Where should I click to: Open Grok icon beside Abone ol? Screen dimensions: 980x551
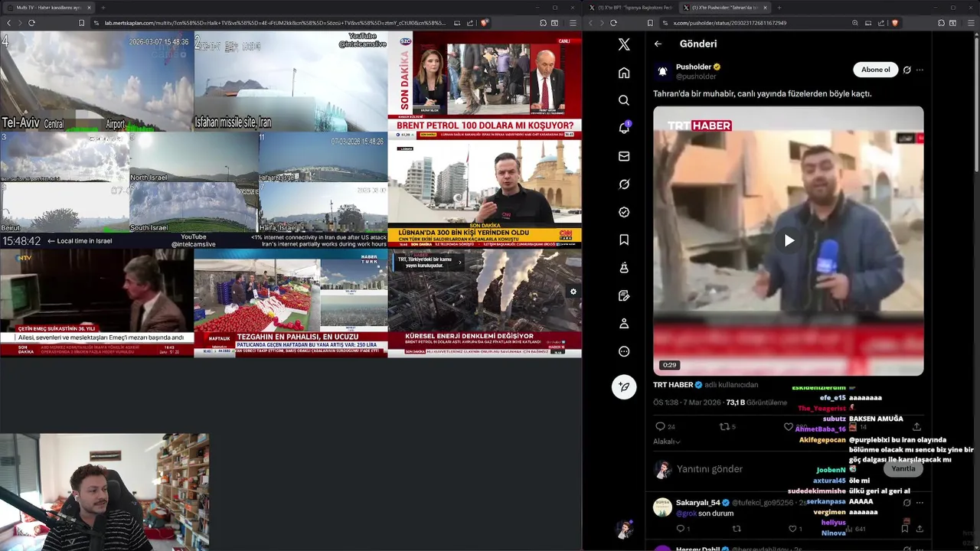point(906,70)
